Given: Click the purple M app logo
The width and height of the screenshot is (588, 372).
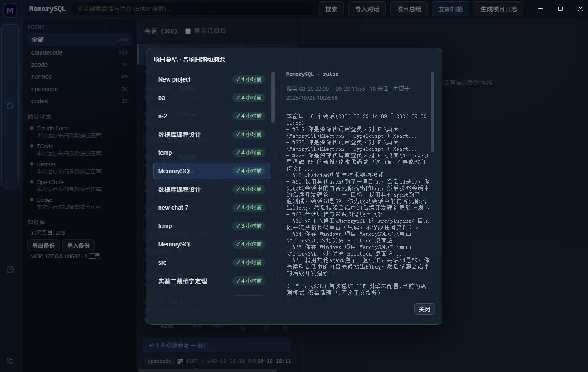Looking at the screenshot, I should tap(10, 10).
